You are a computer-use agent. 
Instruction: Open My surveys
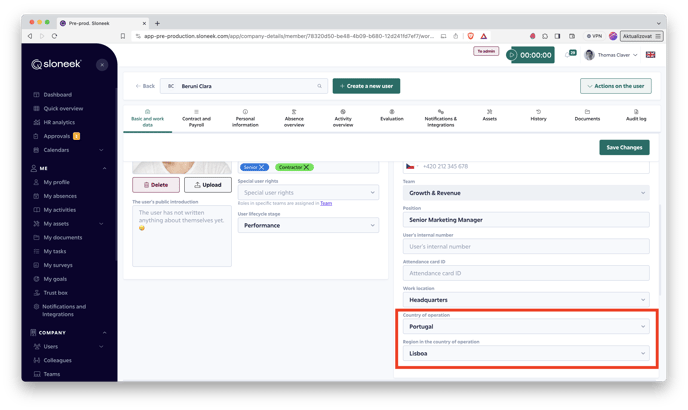point(57,265)
